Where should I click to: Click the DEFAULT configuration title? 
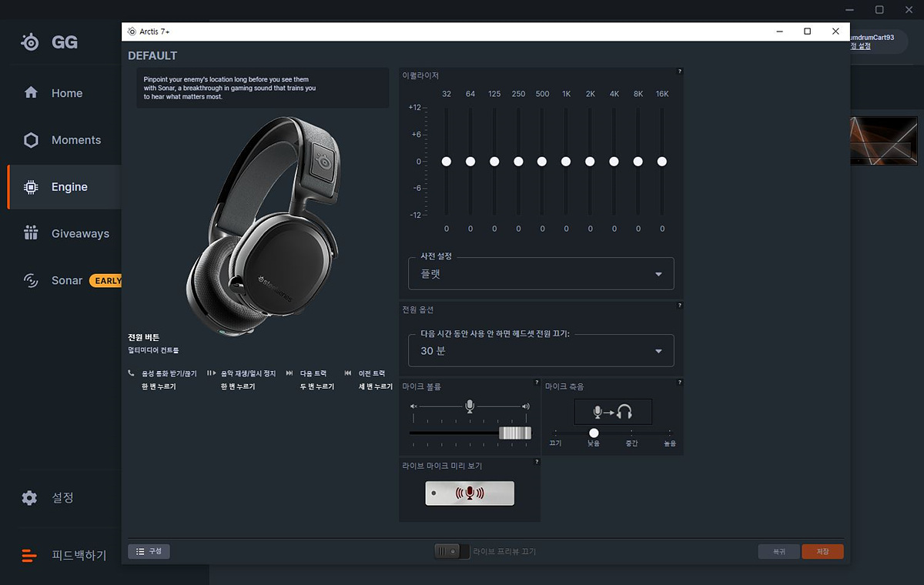pyautogui.click(x=152, y=56)
